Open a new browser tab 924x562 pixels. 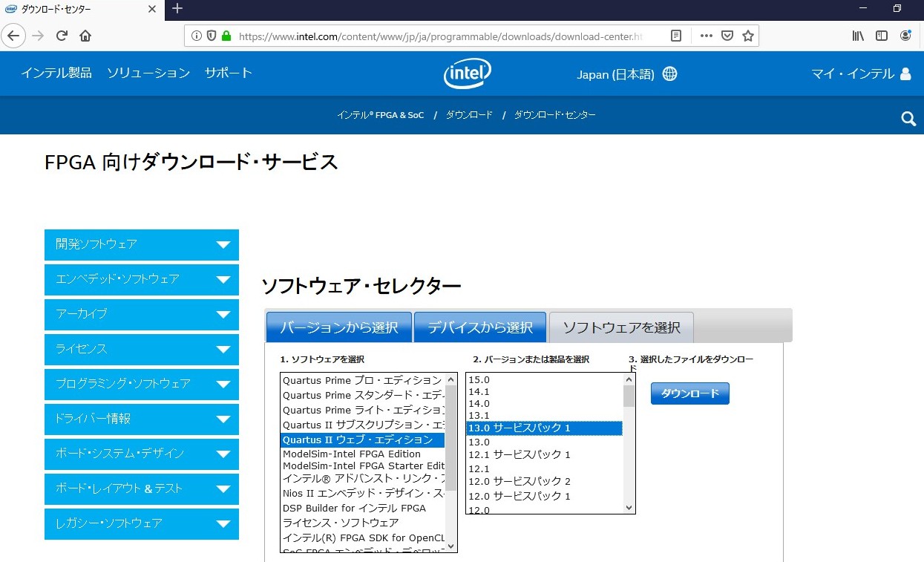[177, 9]
